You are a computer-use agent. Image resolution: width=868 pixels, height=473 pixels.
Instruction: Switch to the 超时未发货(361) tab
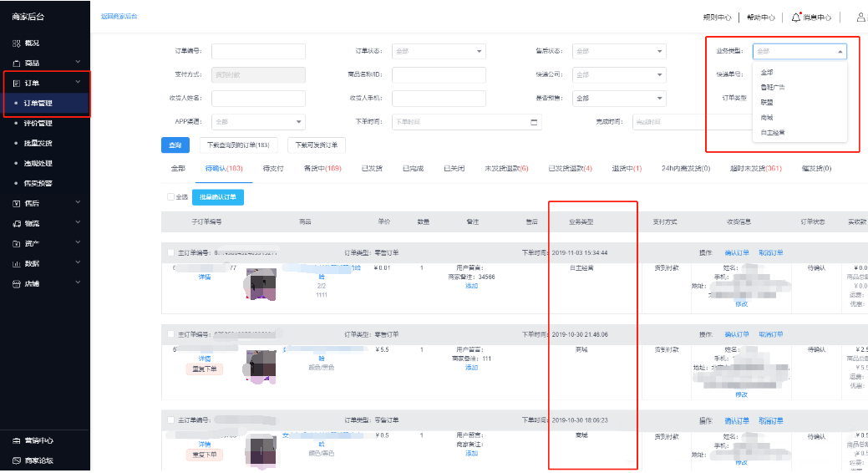tap(755, 168)
